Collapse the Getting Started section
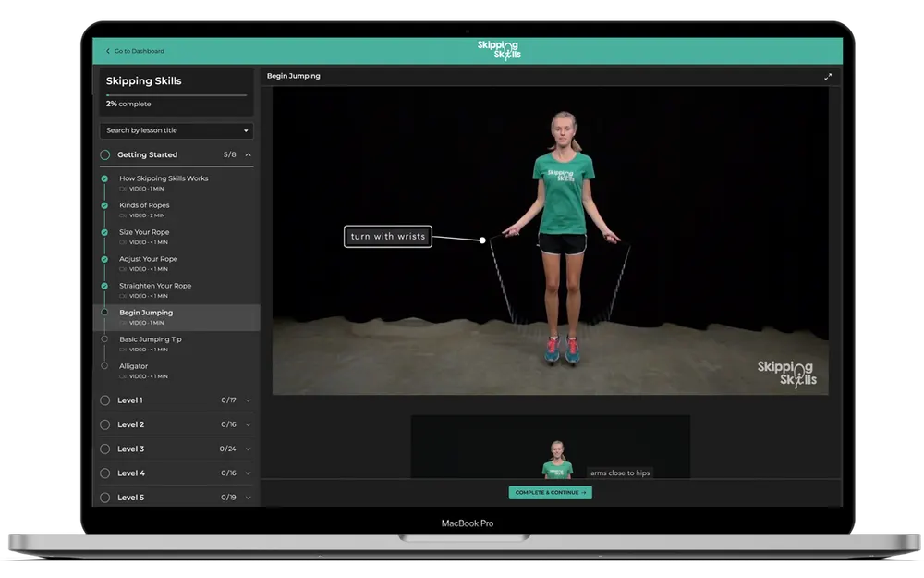The width and height of the screenshot is (924, 578). tap(248, 154)
